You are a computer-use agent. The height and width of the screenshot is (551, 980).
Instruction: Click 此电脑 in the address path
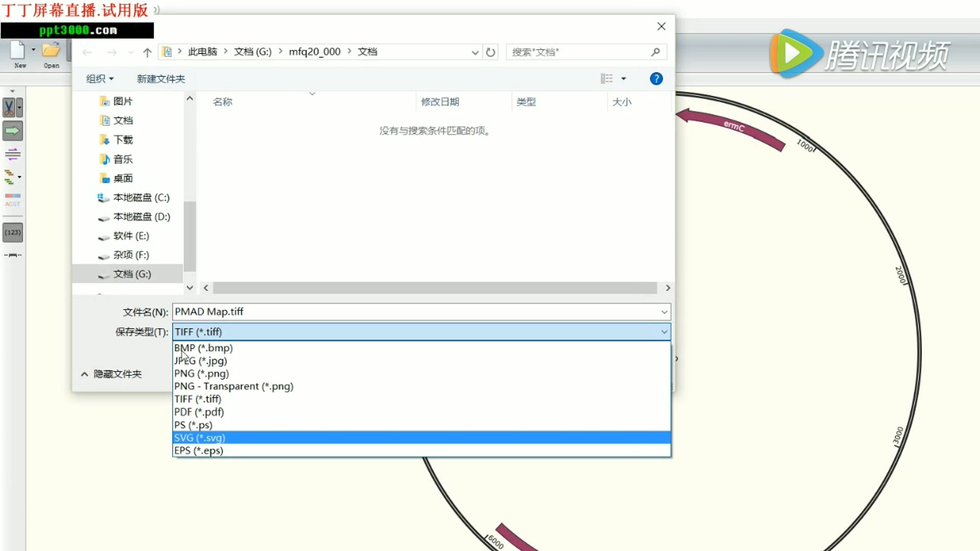(203, 52)
